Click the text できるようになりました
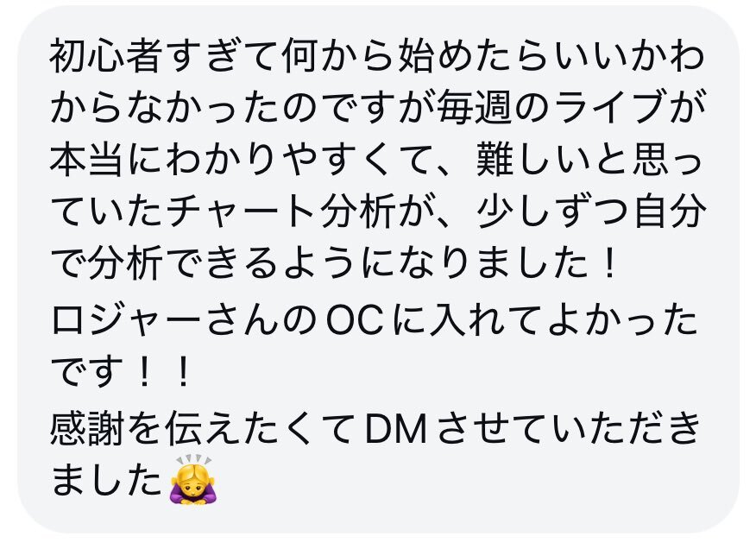The width and height of the screenshot is (756, 549). [379, 264]
